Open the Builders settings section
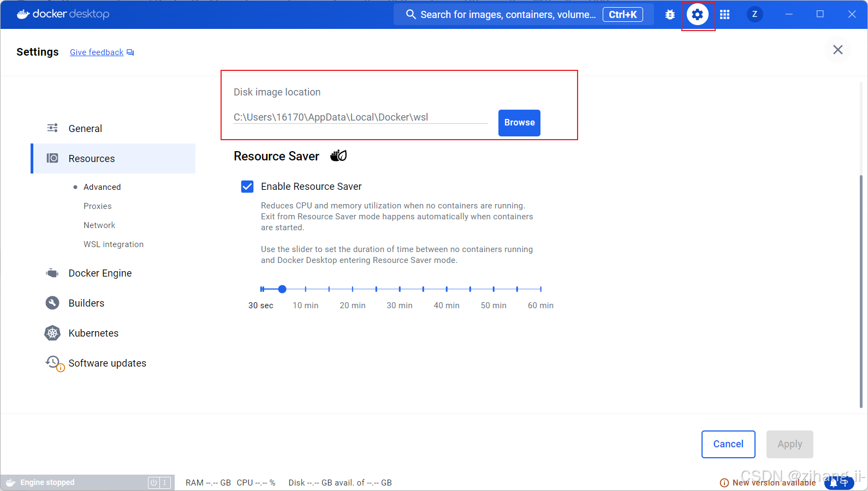868x491 pixels. coord(113,303)
